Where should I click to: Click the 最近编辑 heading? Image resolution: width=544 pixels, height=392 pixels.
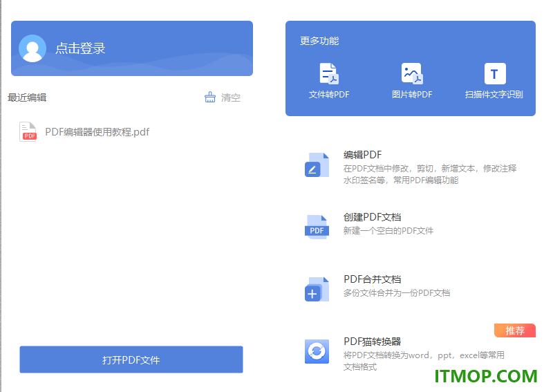click(x=27, y=97)
